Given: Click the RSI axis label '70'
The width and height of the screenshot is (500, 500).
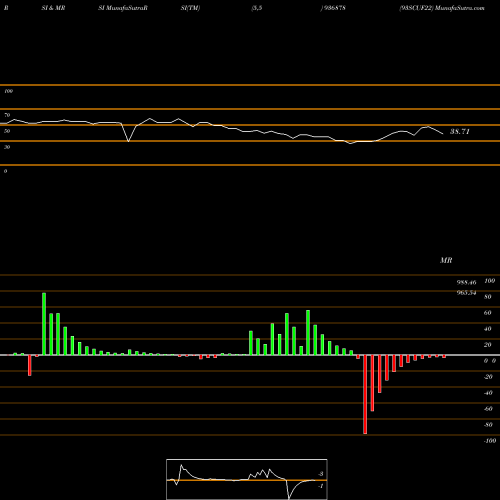Looking at the screenshot, I should pyautogui.click(x=7, y=115).
